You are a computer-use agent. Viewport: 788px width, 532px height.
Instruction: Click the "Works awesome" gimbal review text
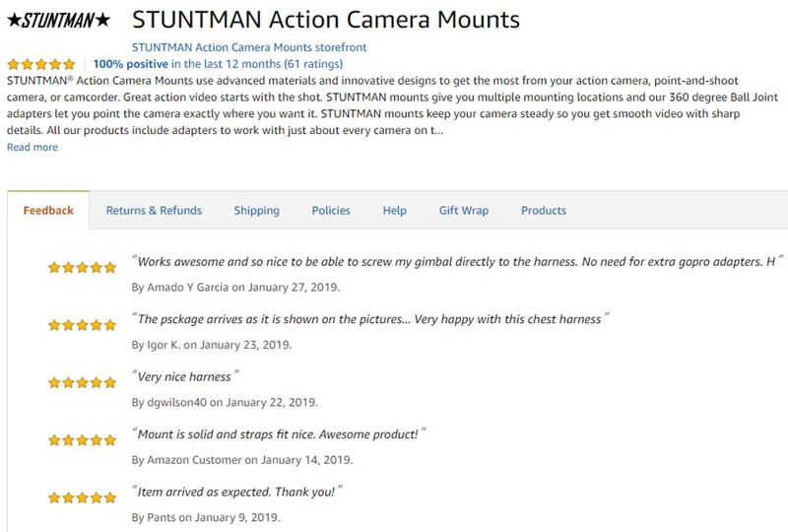[457, 261]
